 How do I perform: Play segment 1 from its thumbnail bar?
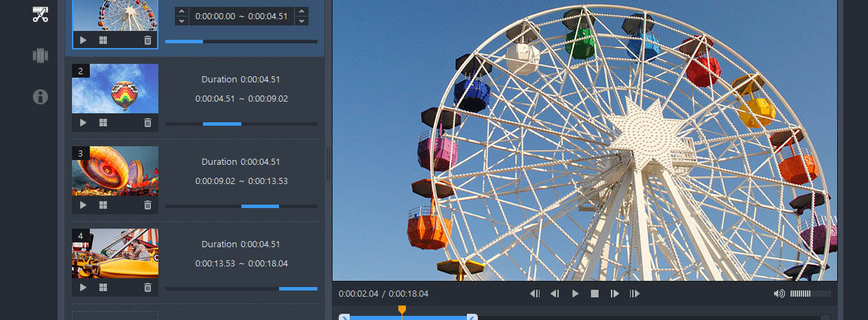tap(83, 41)
